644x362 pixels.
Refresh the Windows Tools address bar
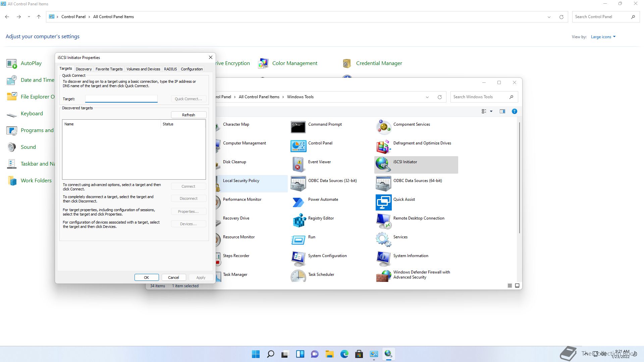pos(440,97)
